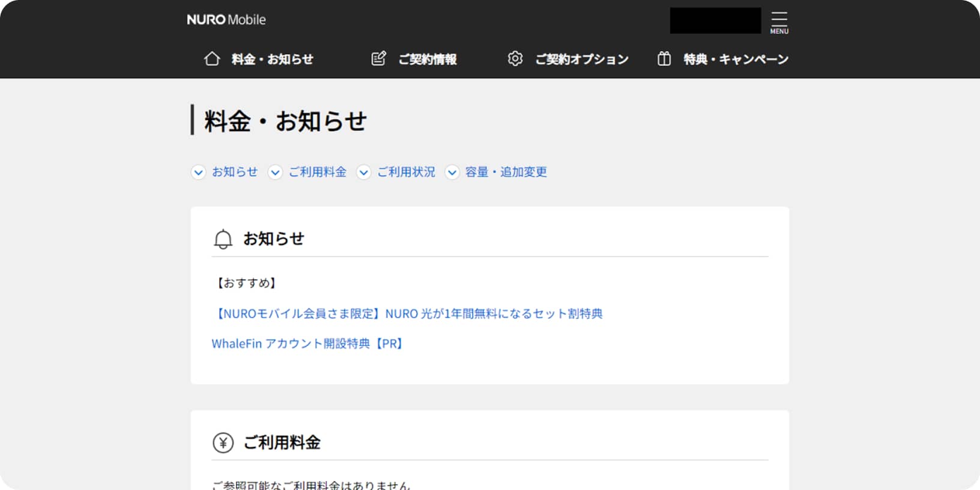Click the gear icon beside ご契約オプション
Image resolution: width=980 pixels, height=490 pixels.
(515, 59)
